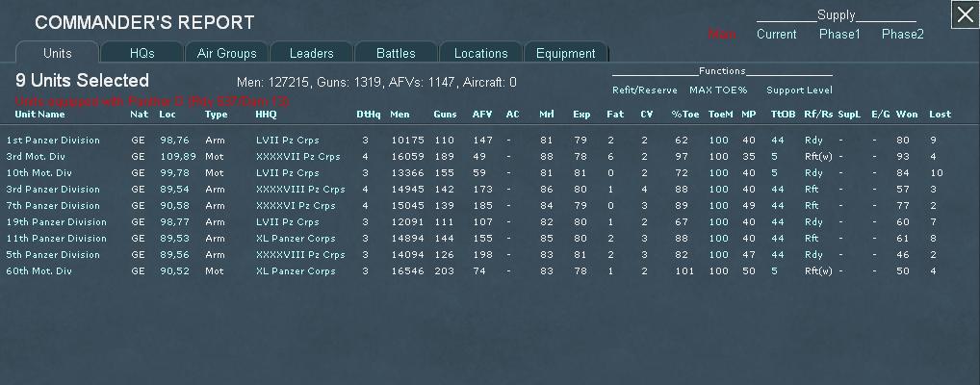
Task: Click Rdy status for 5th Panzer Division
Action: pyautogui.click(x=813, y=254)
